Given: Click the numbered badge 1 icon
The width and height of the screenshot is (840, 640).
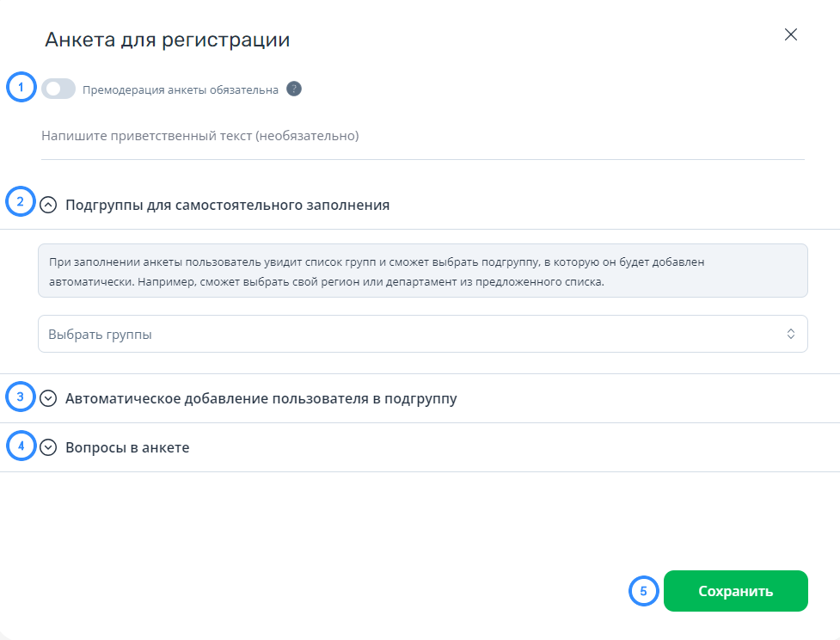Looking at the screenshot, I should coord(21,86).
